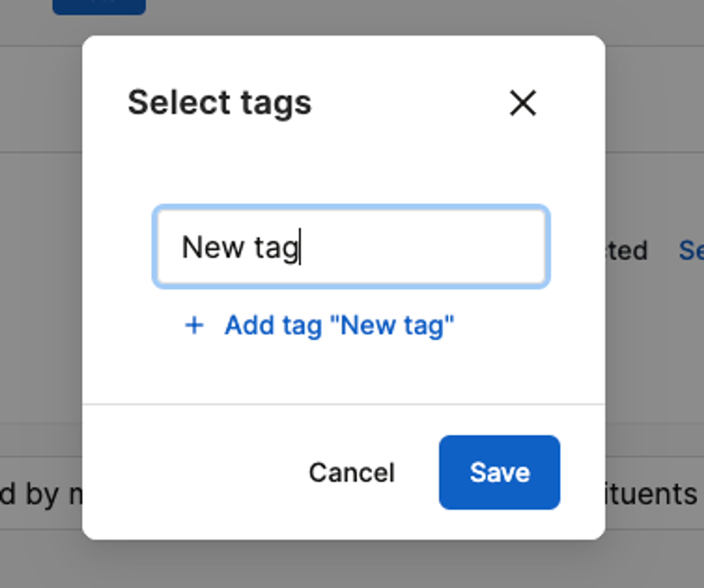Click the cut-off "ted" text right of dialog

pyautogui.click(x=627, y=251)
